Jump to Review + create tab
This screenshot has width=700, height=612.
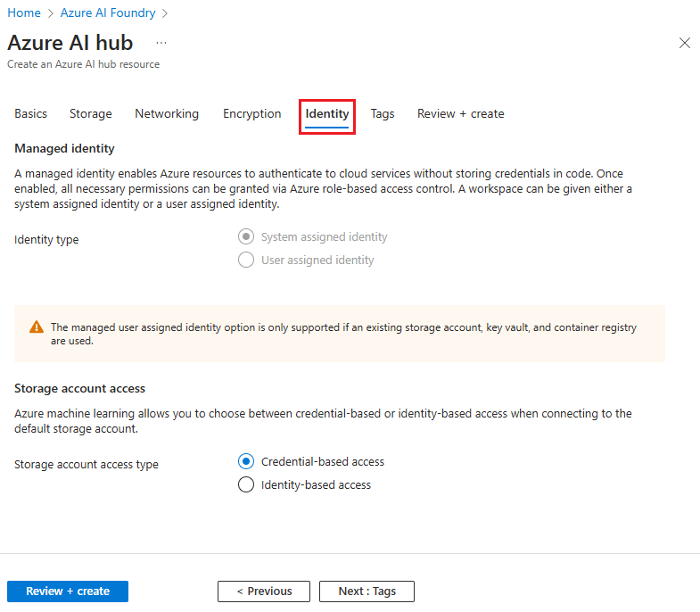[x=461, y=113]
